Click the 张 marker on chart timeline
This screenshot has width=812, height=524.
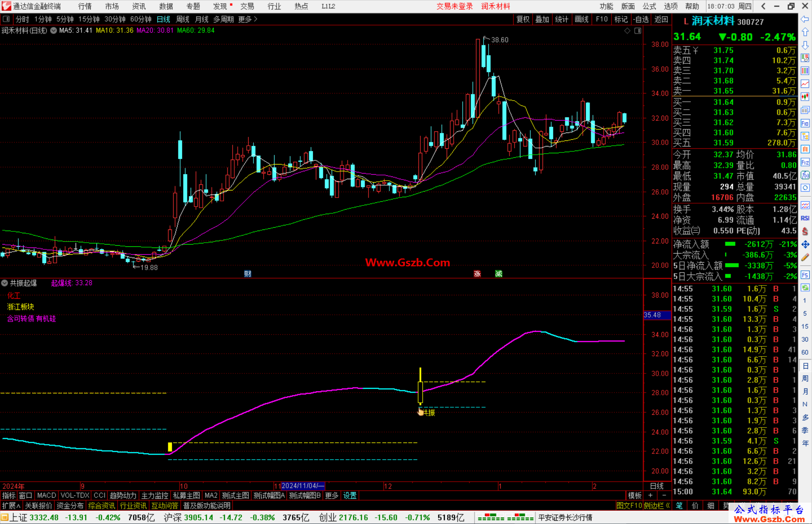coord(477,273)
